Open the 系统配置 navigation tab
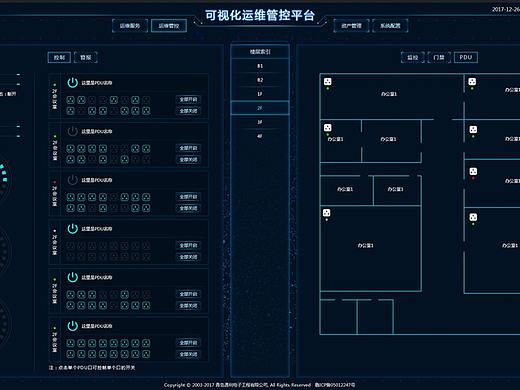The image size is (520, 390). 390,26
